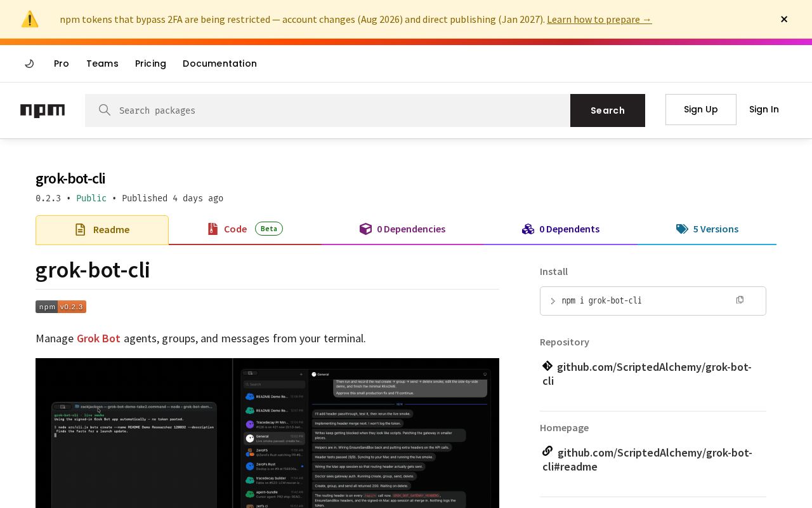Open the 5 Versions tab
The image size is (812, 508).
tap(707, 229)
